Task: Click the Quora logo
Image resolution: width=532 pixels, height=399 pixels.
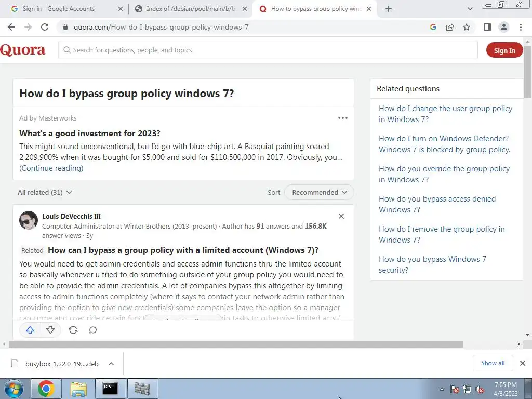Action: (23, 50)
